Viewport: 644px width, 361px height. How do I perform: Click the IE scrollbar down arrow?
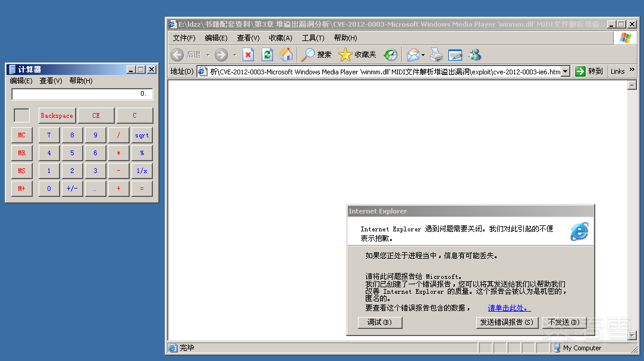(x=632, y=335)
